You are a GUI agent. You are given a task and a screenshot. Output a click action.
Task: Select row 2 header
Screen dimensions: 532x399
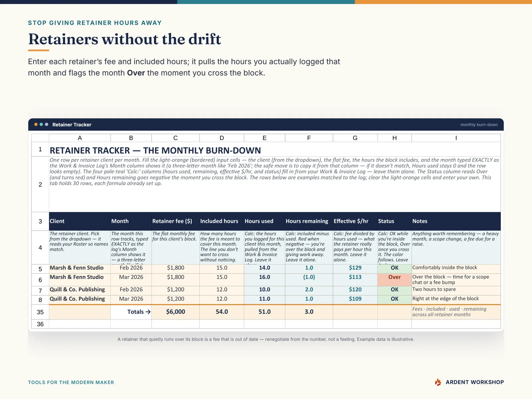40,184
